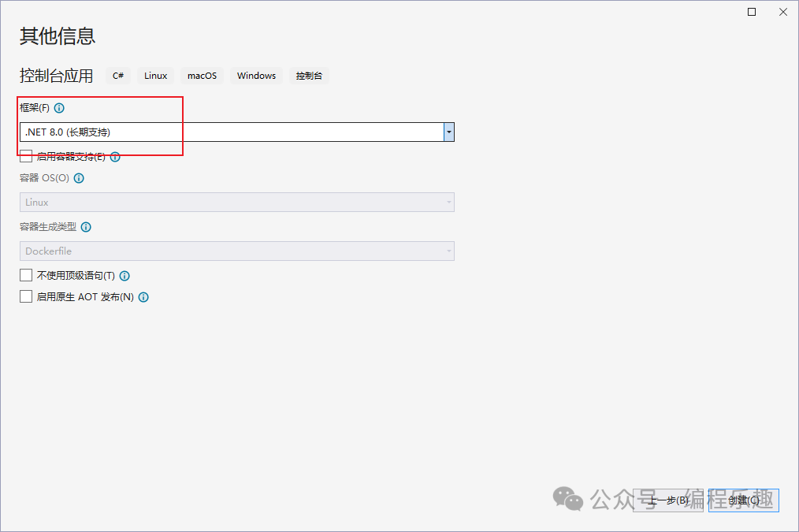Open the framework dropdown arrow
Screen dimensions: 799x532
point(449,132)
